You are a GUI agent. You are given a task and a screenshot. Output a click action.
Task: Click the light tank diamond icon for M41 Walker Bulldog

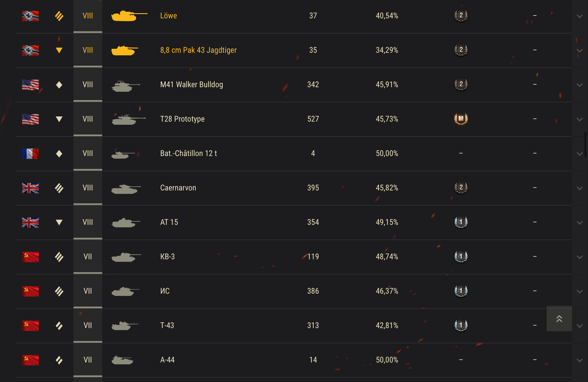click(x=59, y=85)
